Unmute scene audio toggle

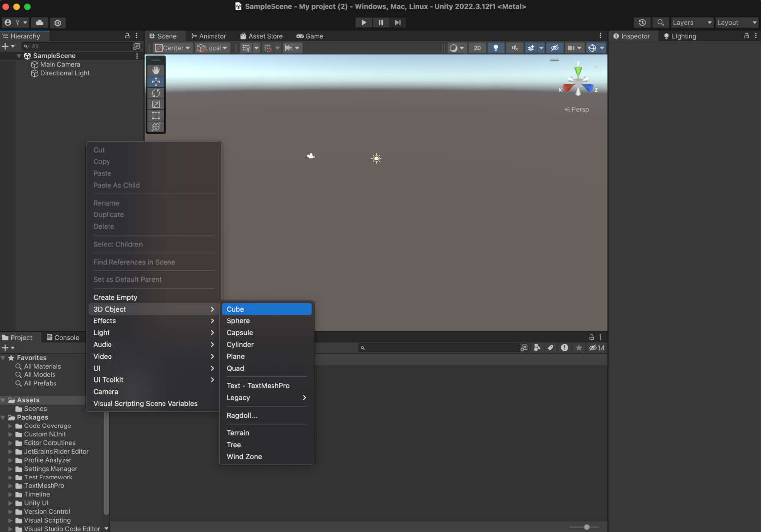[515, 48]
